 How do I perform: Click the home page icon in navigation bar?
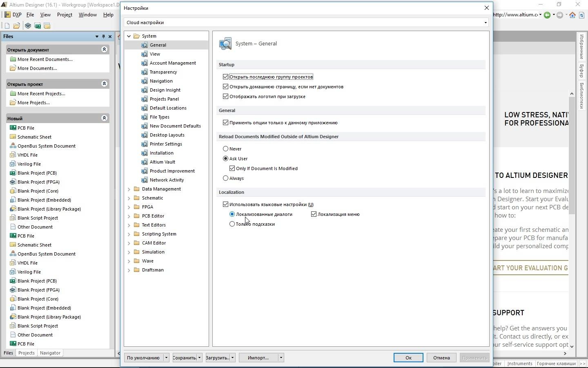tap(572, 15)
